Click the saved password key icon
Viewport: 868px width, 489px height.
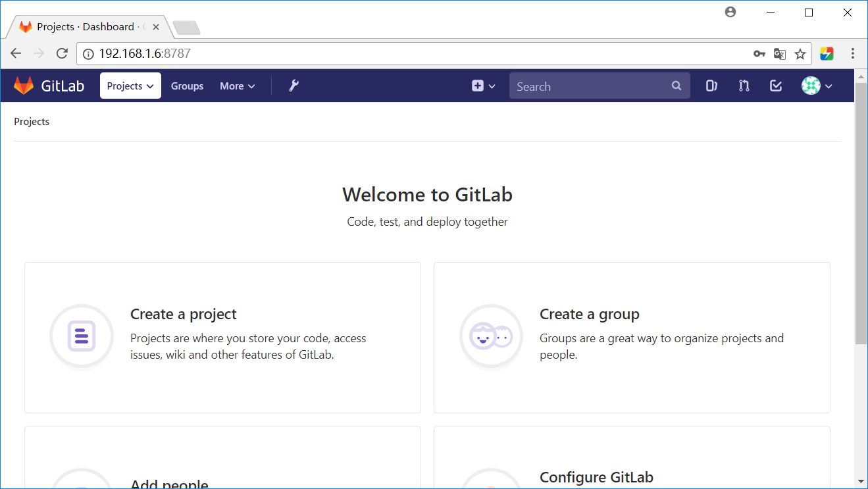point(759,54)
